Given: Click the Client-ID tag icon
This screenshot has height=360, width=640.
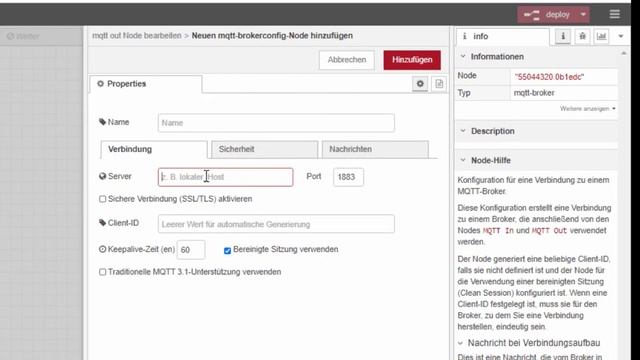Looking at the screenshot, I should click(102, 222).
